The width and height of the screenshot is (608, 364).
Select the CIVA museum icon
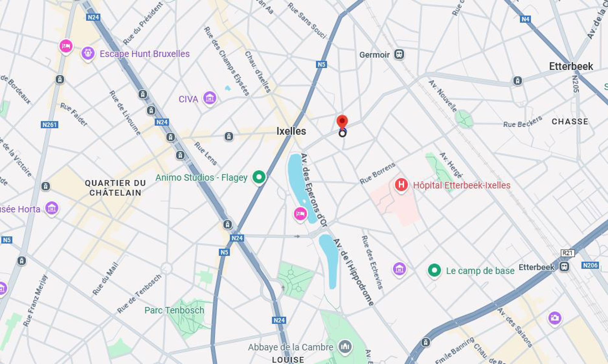tap(210, 98)
